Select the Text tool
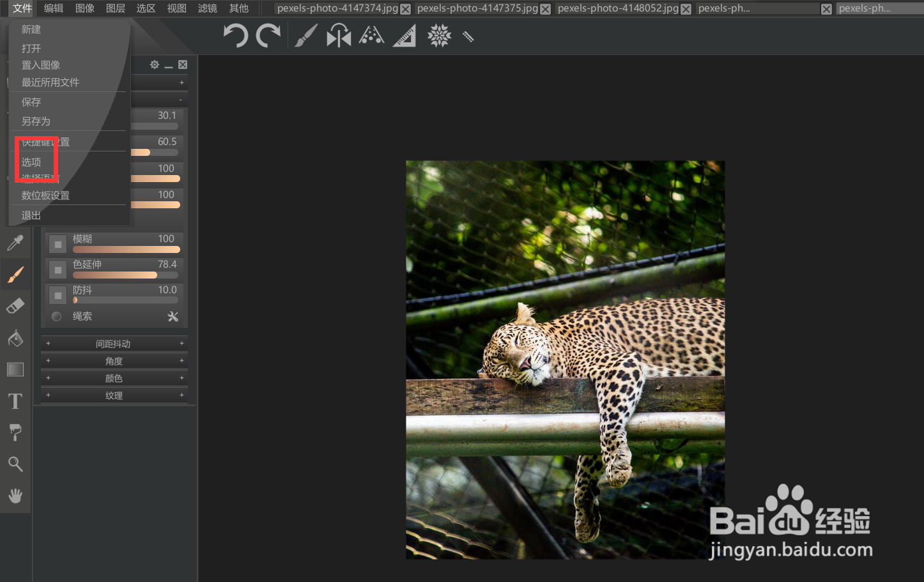 (15, 401)
